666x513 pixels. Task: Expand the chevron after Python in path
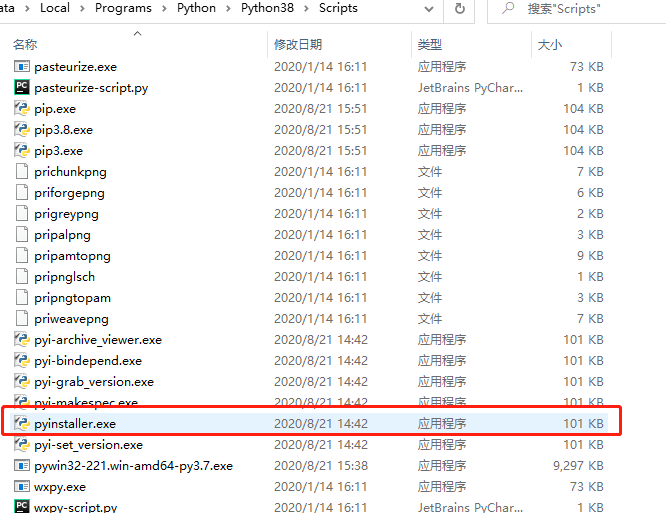coord(228,8)
